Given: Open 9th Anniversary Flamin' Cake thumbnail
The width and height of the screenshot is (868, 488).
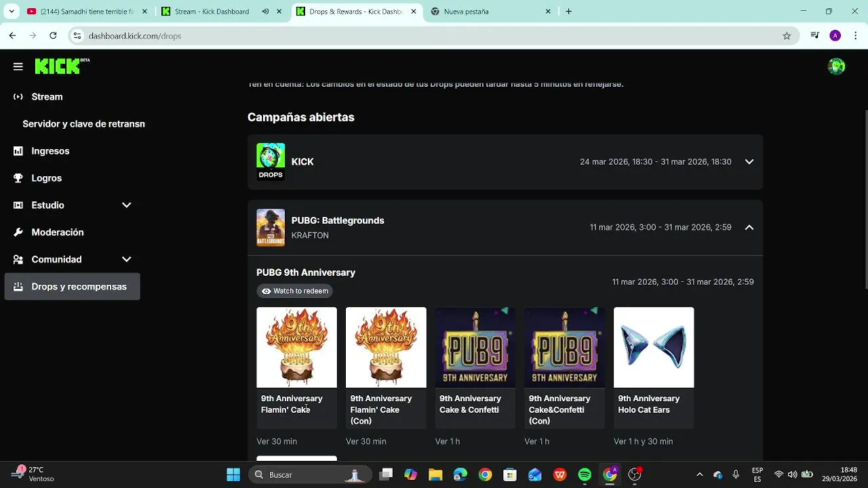Looking at the screenshot, I should pyautogui.click(x=296, y=348).
